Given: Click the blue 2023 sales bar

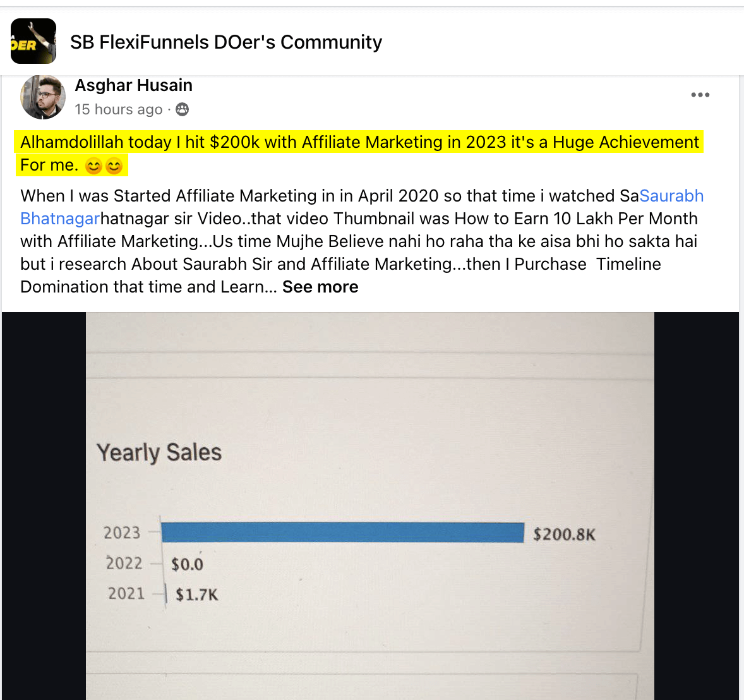Looking at the screenshot, I should coord(343,533).
